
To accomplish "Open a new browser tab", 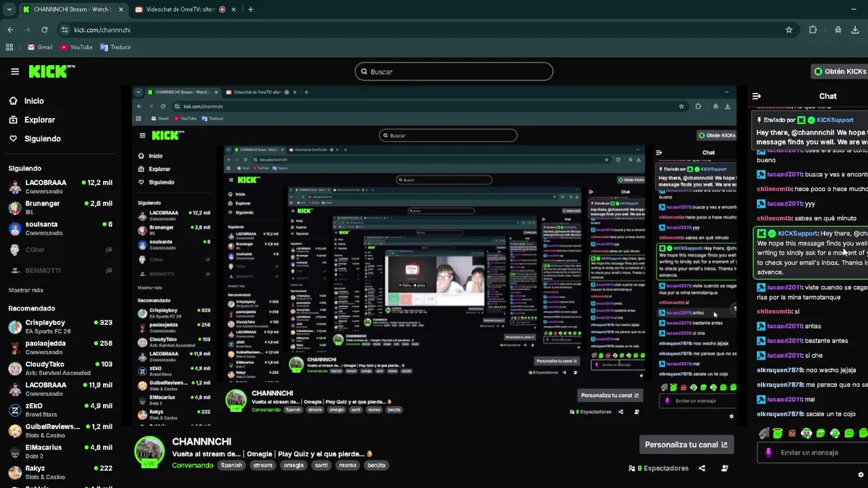I will (250, 9).
